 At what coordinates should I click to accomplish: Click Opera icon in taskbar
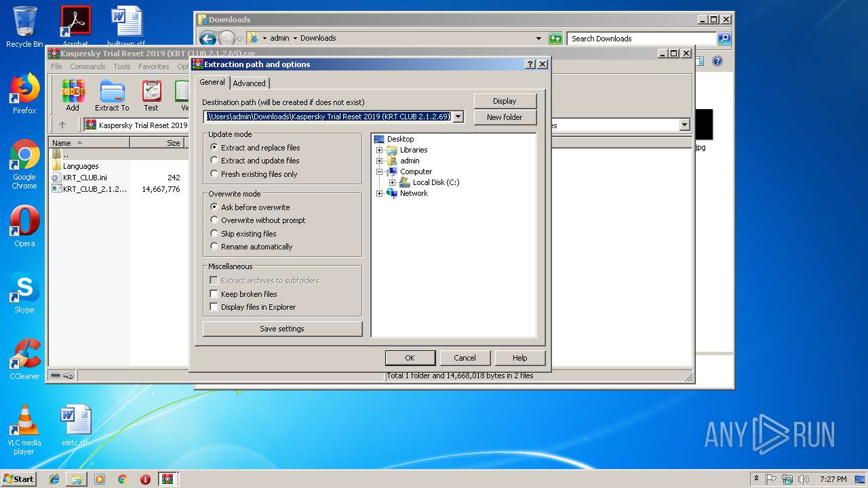pos(145,479)
